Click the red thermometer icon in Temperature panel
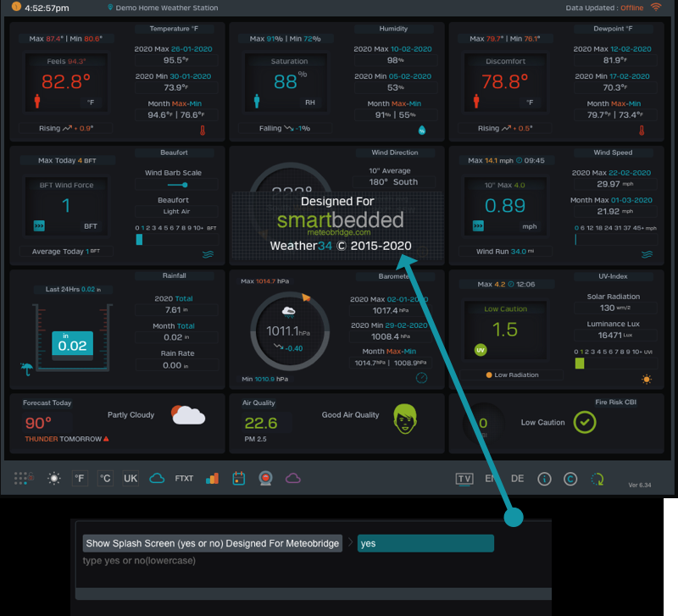The height and width of the screenshot is (616, 678). pyautogui.click(x=203, y=130)
